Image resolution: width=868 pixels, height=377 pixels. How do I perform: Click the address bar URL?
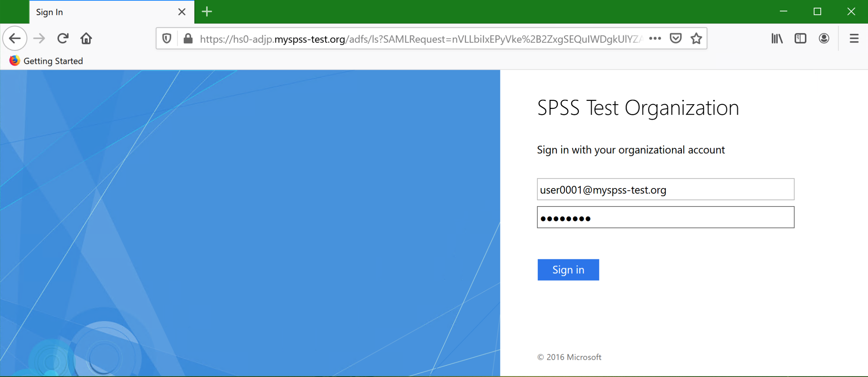(x=421, y=39)
